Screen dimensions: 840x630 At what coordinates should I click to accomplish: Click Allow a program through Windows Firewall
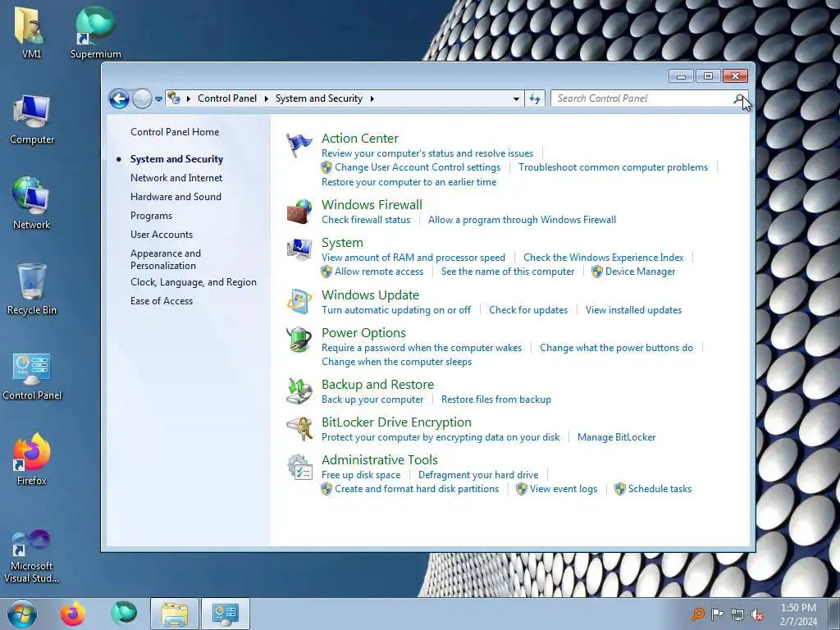522,220
